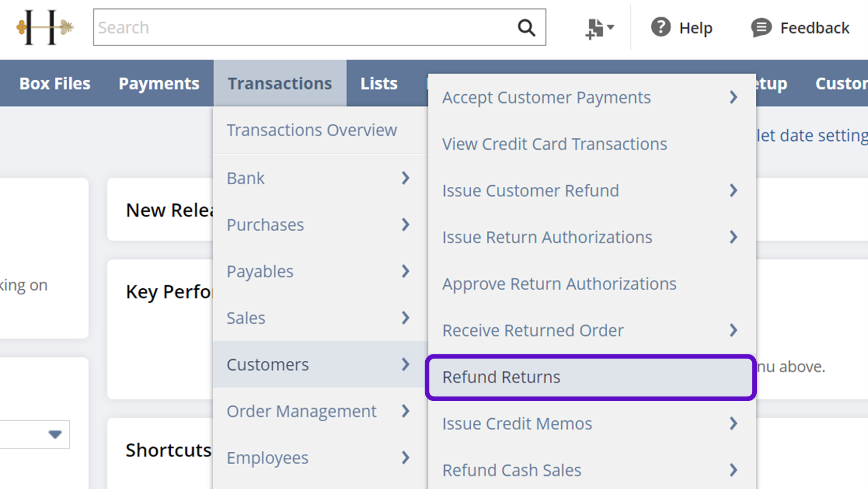Click the Help question mark icon
Image resolution: width=868 pixels, height=489 pixels.
[661, 27]
